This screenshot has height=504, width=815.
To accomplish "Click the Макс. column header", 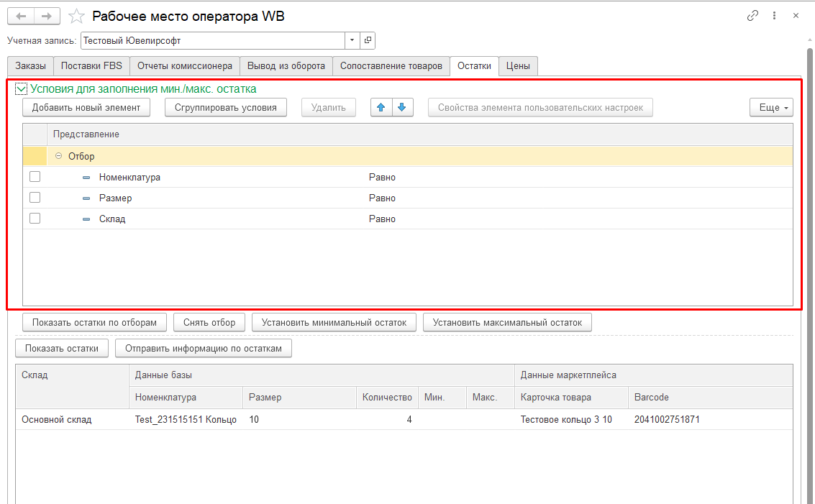I will point(490,397).
